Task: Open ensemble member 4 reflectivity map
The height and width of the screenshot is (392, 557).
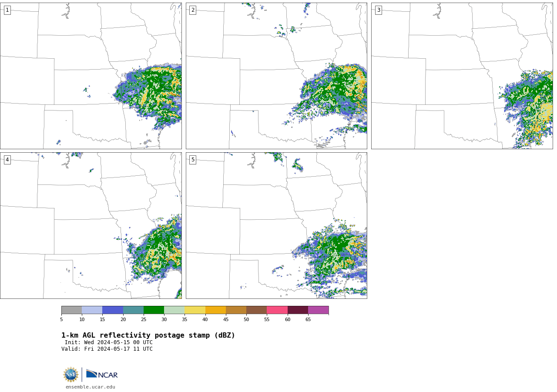Action: [91, 225]
